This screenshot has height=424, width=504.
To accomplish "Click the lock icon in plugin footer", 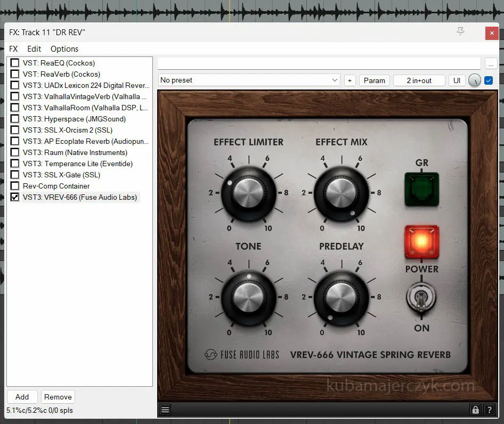I will 475,410.
